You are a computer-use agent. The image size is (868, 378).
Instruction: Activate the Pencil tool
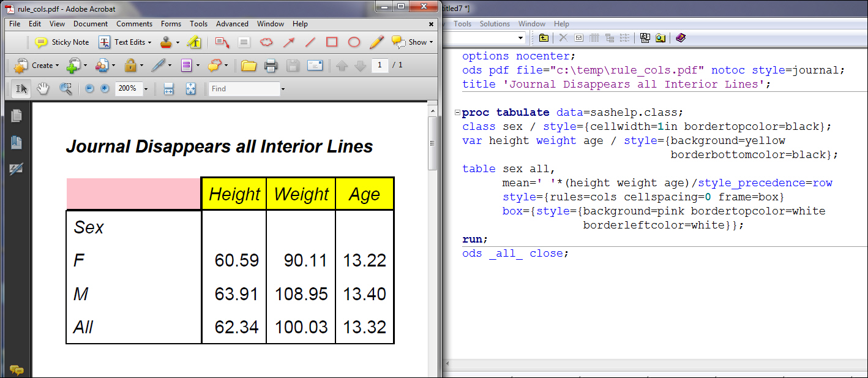(376, 42)
